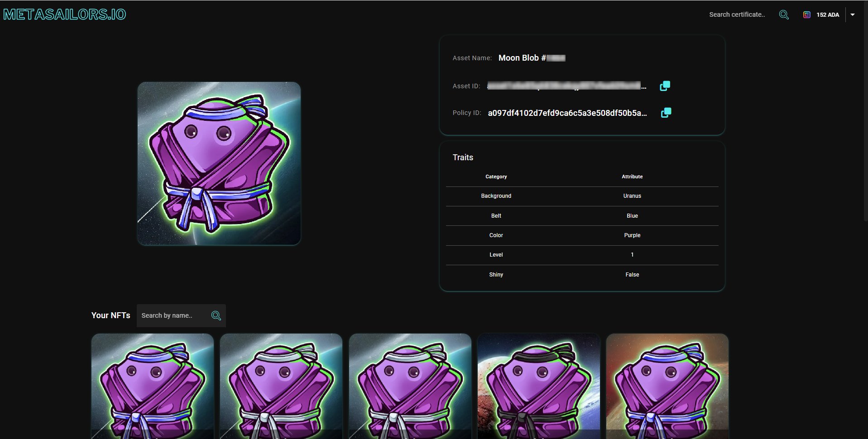Copy the Asset ID to clipboard
Screen dimensions: 868x439
pos(665,86)
